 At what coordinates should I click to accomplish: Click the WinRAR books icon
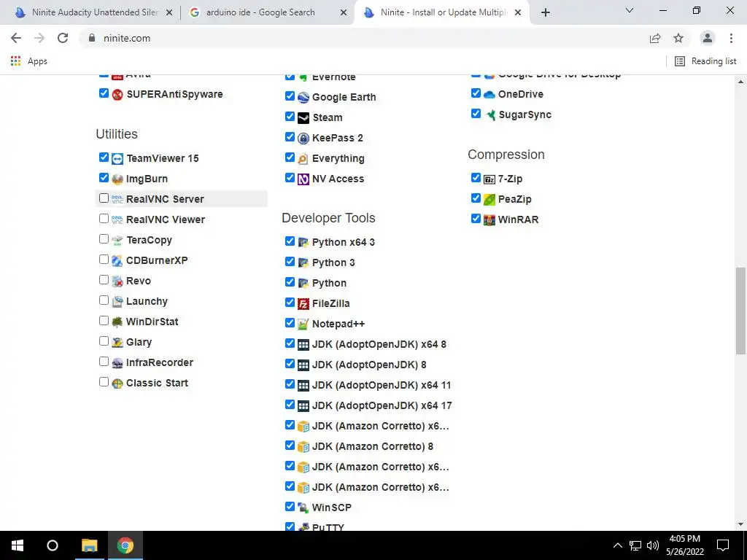[489, 220]
